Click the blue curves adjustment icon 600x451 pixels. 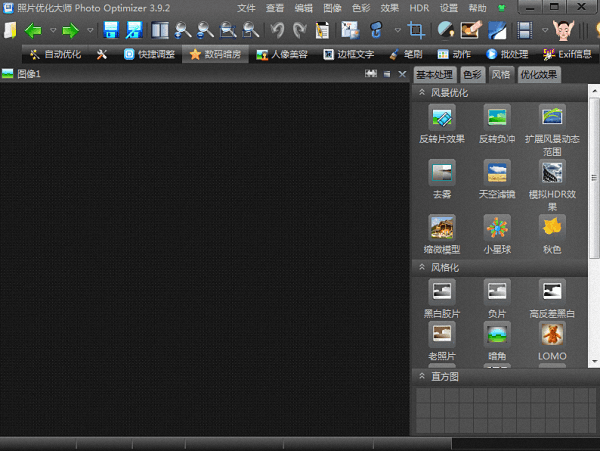point(497,30)
